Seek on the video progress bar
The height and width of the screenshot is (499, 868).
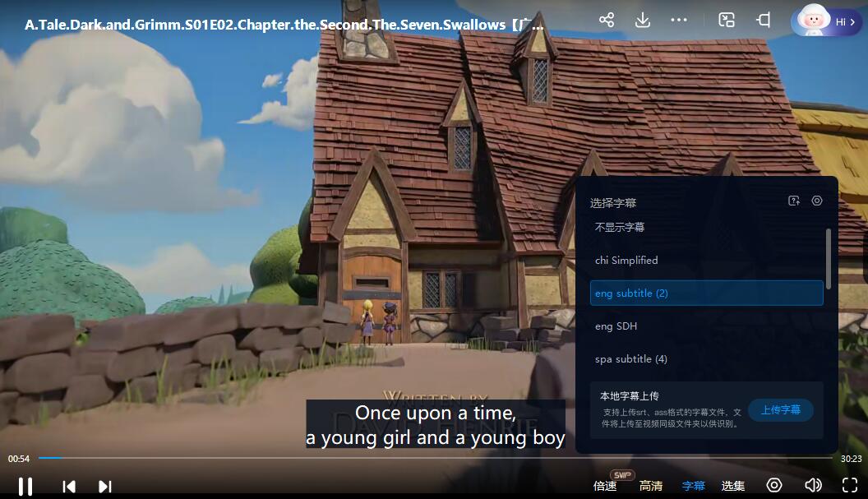(435, 458)
